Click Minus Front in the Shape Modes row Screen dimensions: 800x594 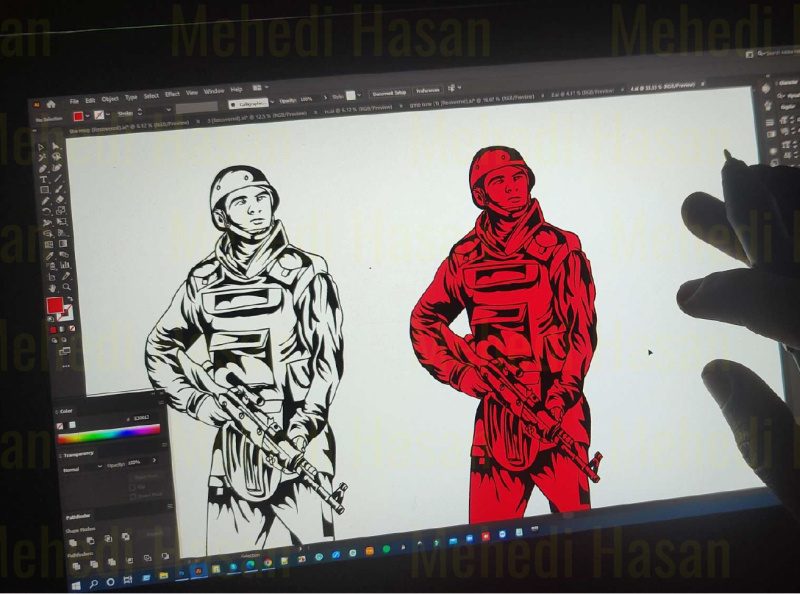tap(89, 539)
